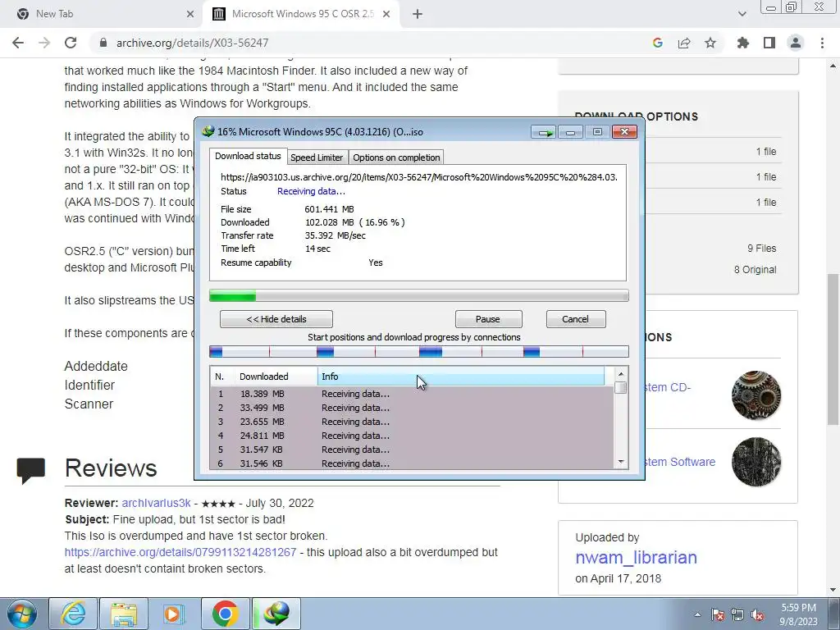Click the site lock icon
The height and width of the screenshot is (630, 840).
103,43
